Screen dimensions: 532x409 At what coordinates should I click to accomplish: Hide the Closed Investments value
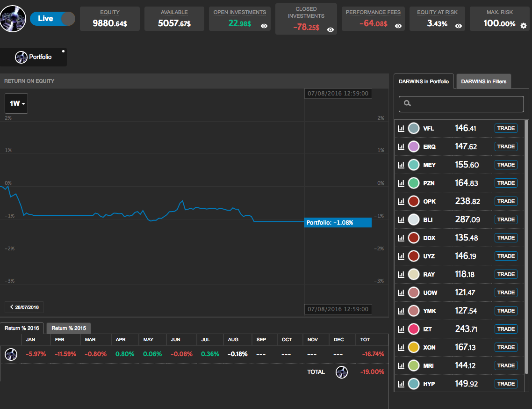[x=331, y=29]
